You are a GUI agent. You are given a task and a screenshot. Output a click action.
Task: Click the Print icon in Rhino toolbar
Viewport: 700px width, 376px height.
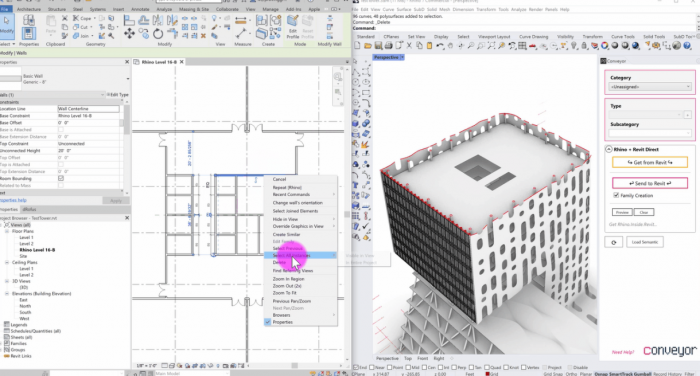tap(388, 46)
